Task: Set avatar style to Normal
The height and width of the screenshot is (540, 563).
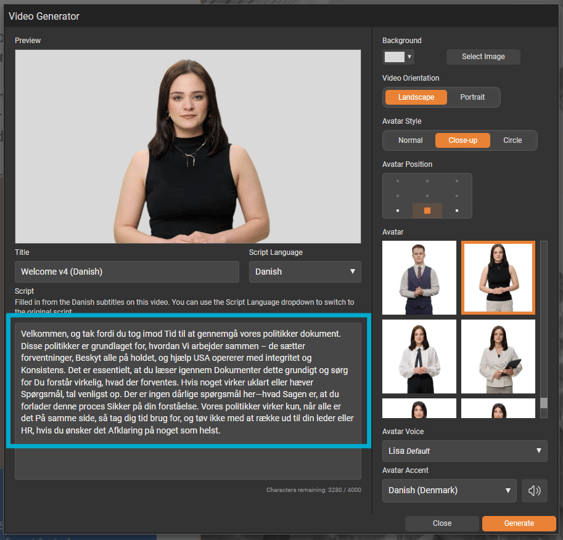Action: tap(410, 140)
